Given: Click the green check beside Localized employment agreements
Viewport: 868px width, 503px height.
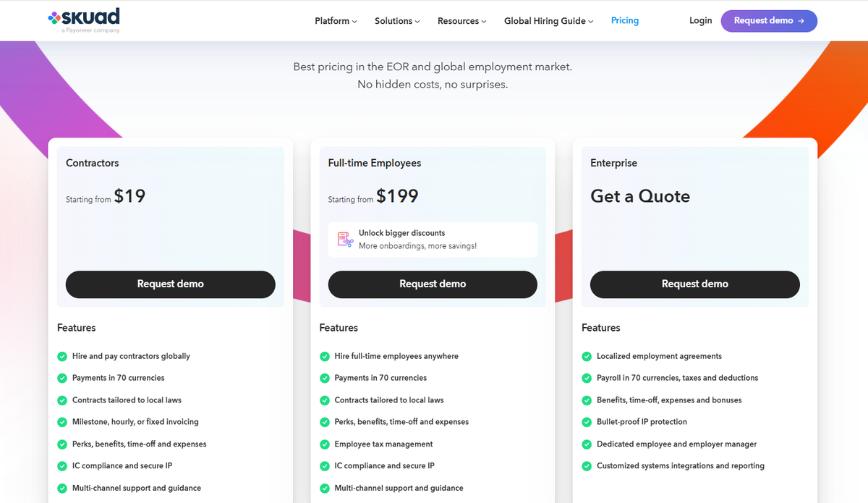Looking at the screenshot, I should point(587,356).
